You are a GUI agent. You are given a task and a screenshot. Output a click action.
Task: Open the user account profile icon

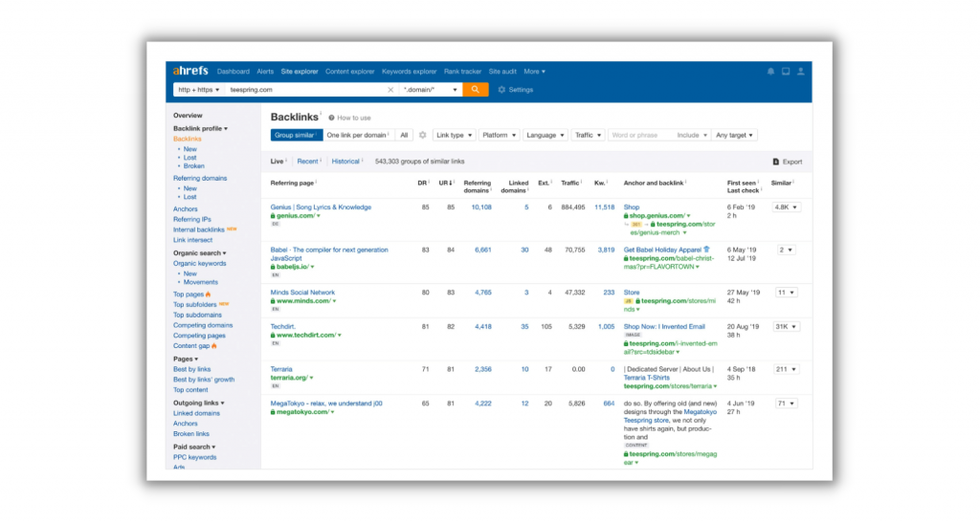click(x=801, y=72)
